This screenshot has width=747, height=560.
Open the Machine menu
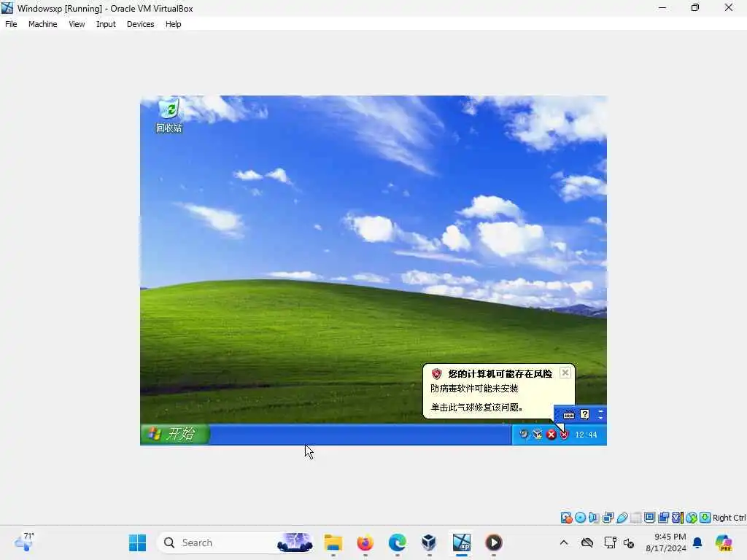[42, 24]
